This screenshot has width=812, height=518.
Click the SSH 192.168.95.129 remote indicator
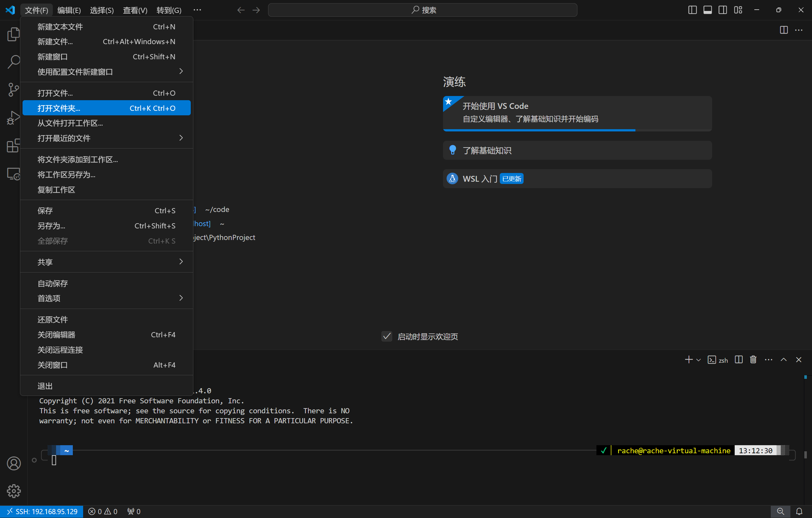[x=42, y=512]
